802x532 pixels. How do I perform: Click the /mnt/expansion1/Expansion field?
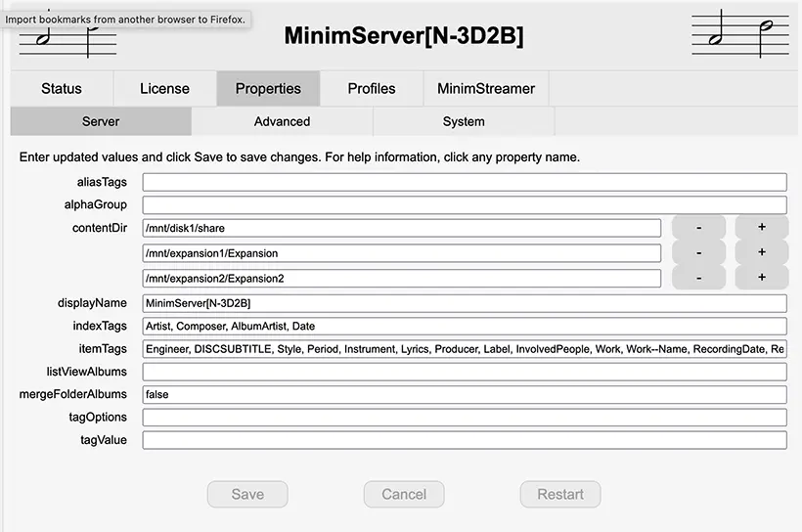(x=402, y=253)
